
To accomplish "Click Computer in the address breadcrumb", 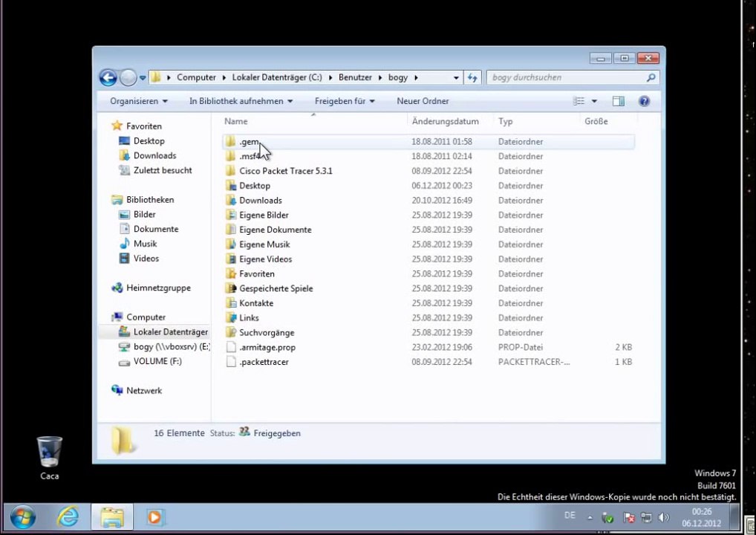I will coord(196,78).
